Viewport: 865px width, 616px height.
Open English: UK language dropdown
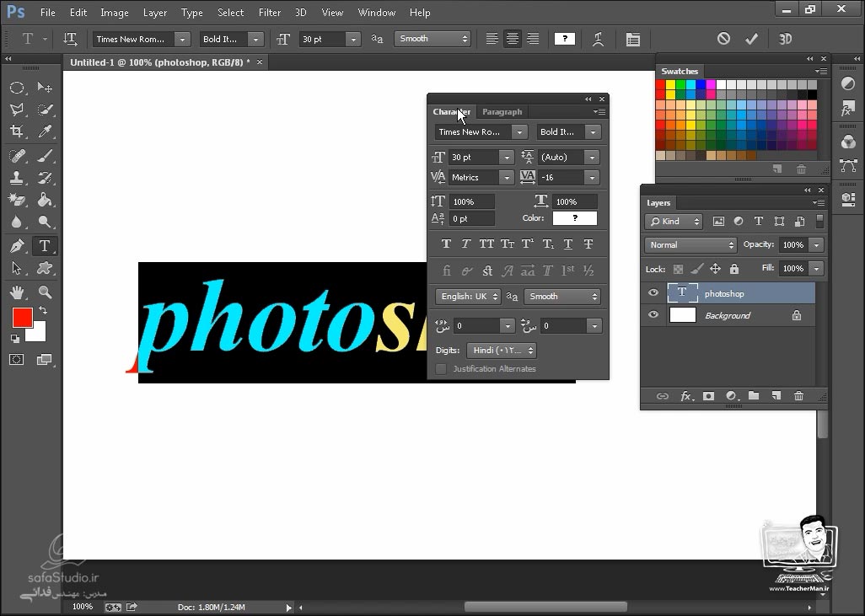point(469,297)
